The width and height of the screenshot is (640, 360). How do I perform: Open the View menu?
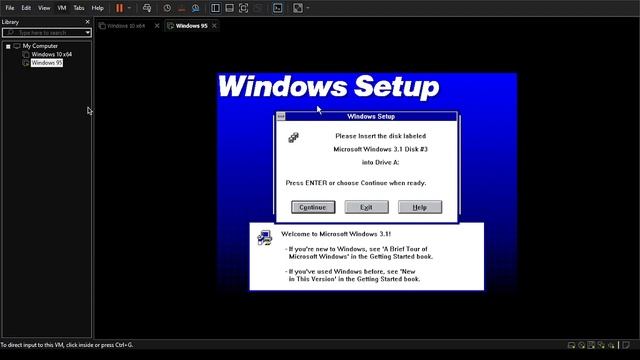44,8
